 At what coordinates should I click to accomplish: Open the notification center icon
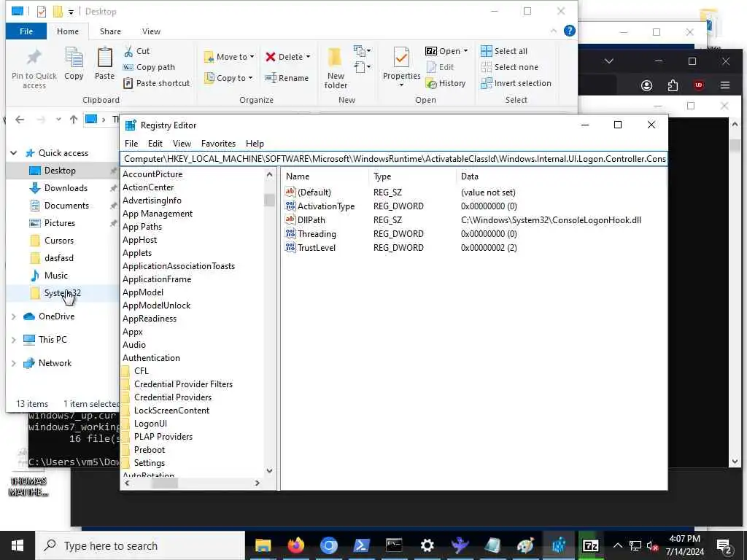[724, 545]
